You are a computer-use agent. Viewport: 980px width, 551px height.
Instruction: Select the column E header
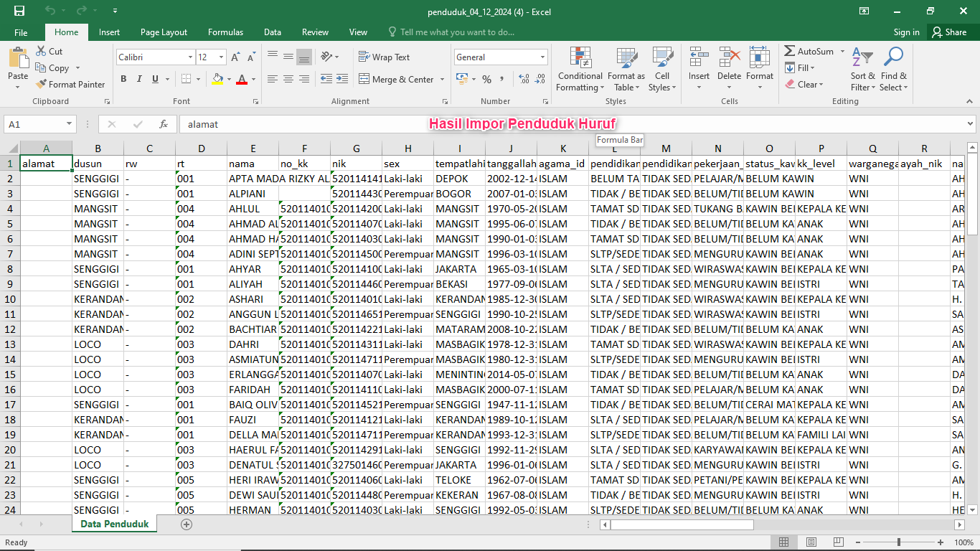[x=253, y=149]
